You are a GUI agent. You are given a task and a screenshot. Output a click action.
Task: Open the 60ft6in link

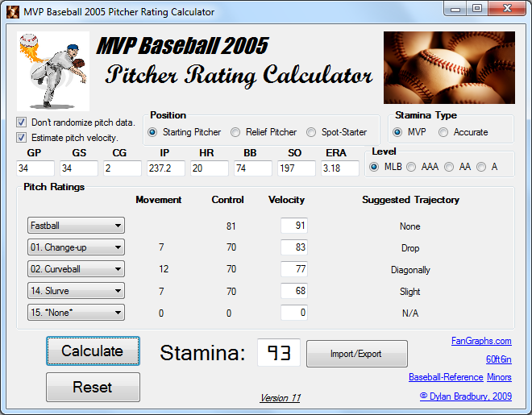[499, 359]
